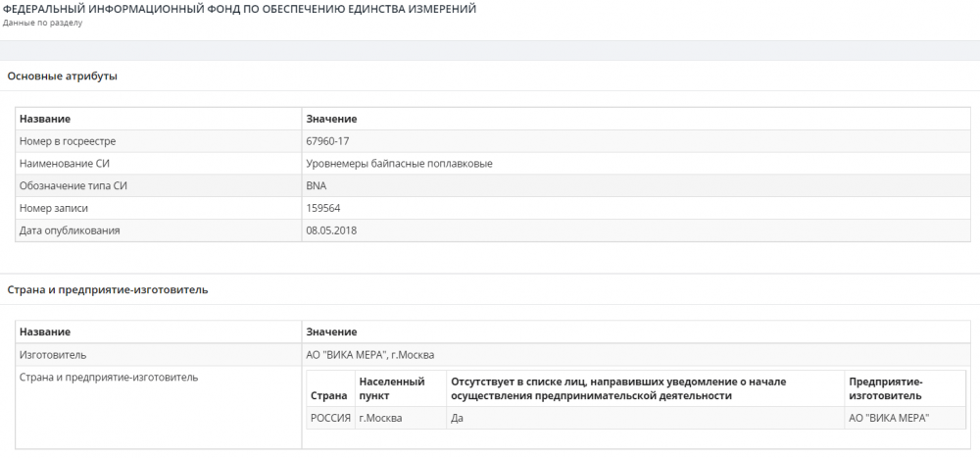Click the 'Обозначение типа СИ' row label
The width and height of the screenshot is (980, 458).
pos(73,185)
